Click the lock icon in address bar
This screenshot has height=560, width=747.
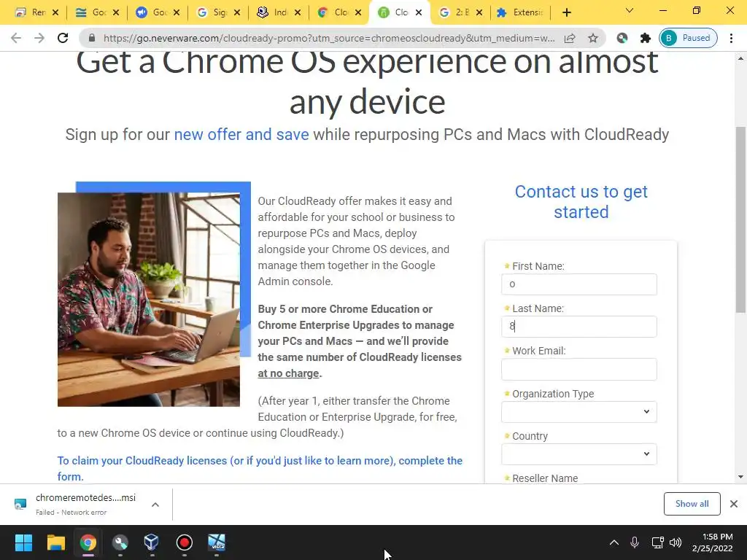92,38
